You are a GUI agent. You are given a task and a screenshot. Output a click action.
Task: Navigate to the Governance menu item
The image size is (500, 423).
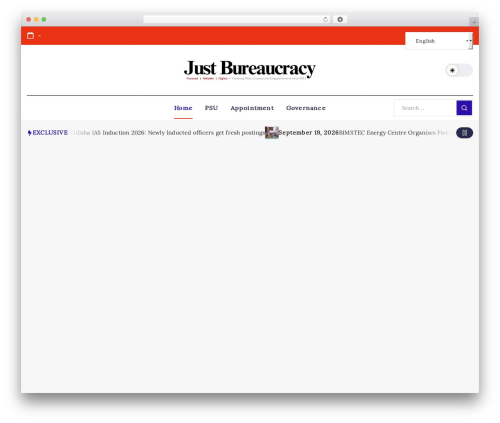click(306, 108)
